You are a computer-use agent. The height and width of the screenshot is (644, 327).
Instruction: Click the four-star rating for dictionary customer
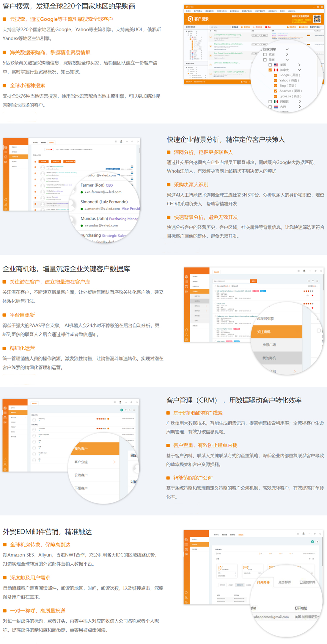(x=101, y=419)
